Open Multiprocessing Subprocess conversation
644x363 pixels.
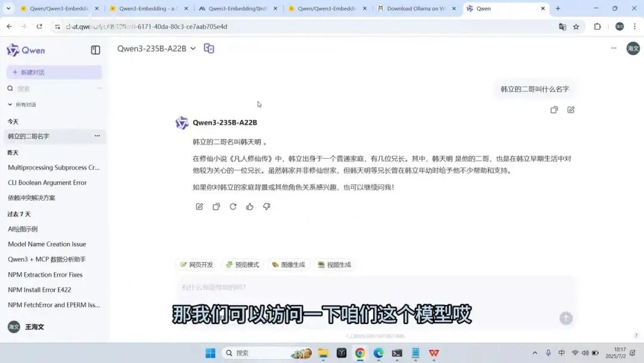[54, 167]
